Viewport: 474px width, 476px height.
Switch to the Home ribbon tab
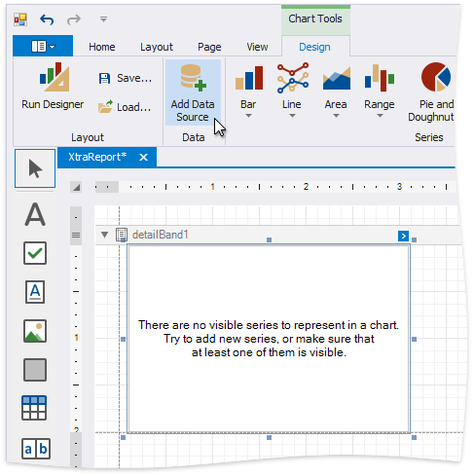(102, 47)
